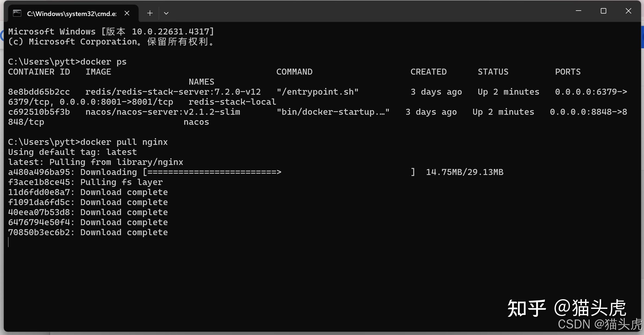Click the nacos container name
The height and width of the screenshot is (335, 644).
[196, 122]
